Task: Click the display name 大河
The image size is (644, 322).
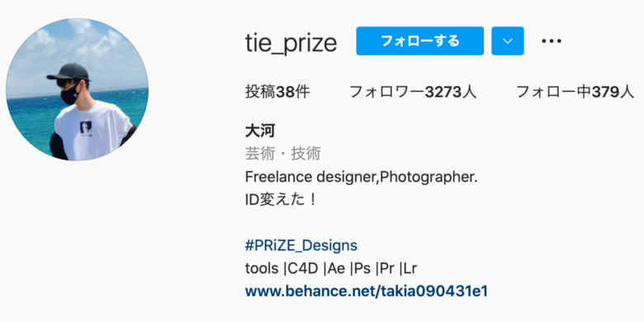Action: point(260,131)
